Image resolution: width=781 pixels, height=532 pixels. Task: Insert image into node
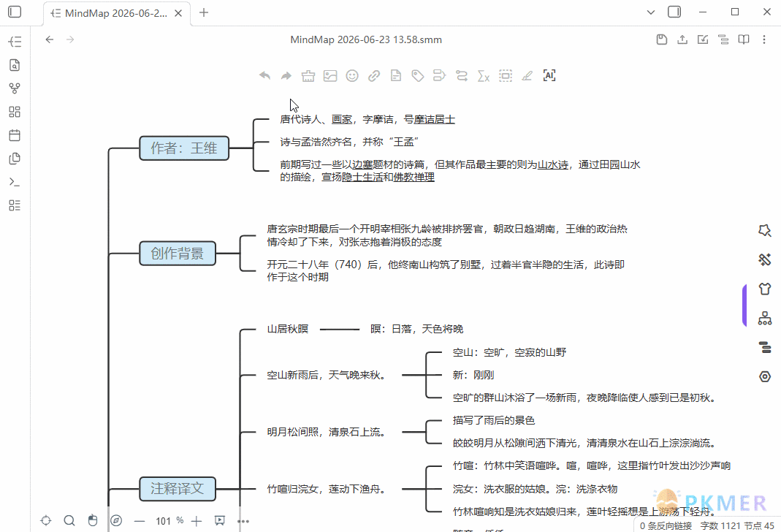[330, 76]
